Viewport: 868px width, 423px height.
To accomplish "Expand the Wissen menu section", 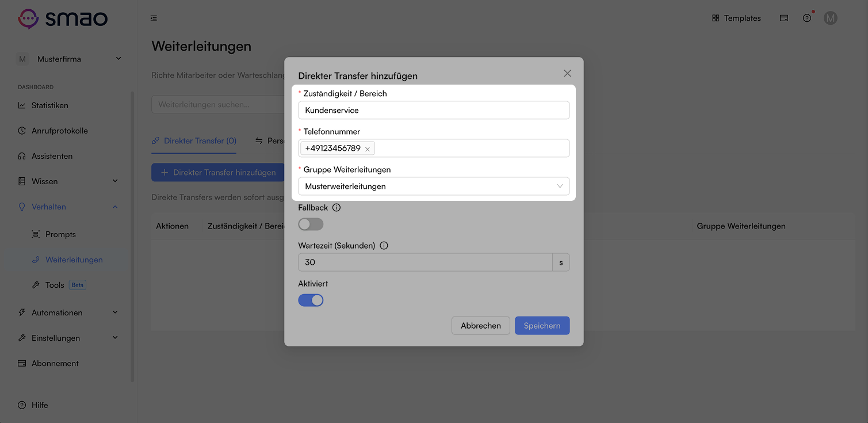I will pos(69,181).
